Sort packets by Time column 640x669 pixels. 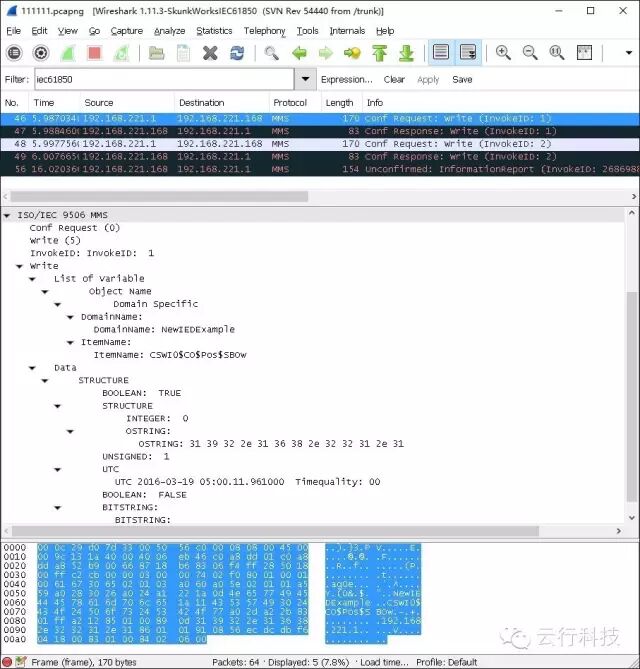point(54,103)
